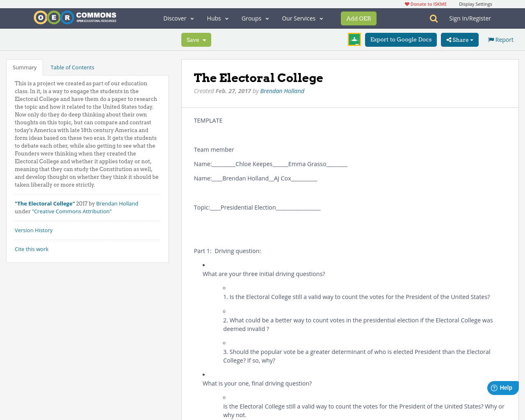Click the Add OER button
This screenshot has width=525, height=420.
pyautogui.click(x=358, y=18)
